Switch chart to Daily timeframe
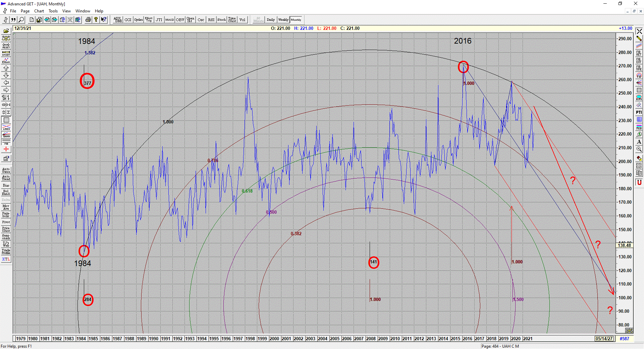Viewport: 644px width, 349px height. click(x=271, y=20)
